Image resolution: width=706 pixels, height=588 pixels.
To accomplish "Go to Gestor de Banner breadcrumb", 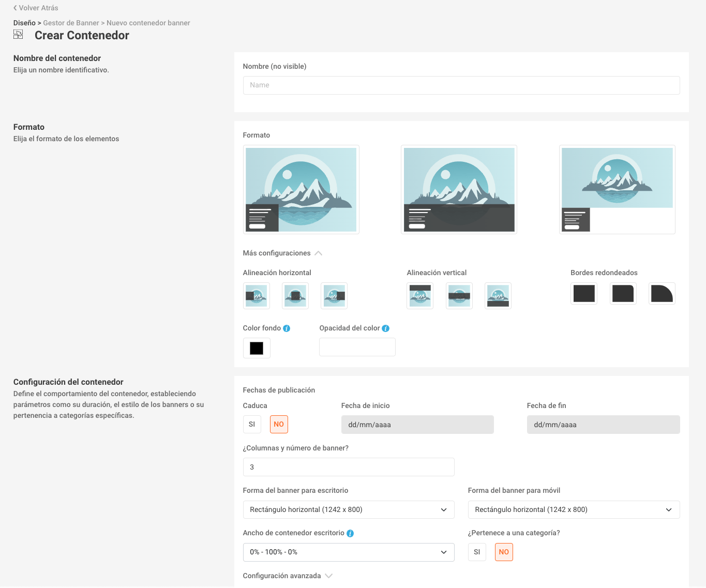I will [x=71, y=23].
